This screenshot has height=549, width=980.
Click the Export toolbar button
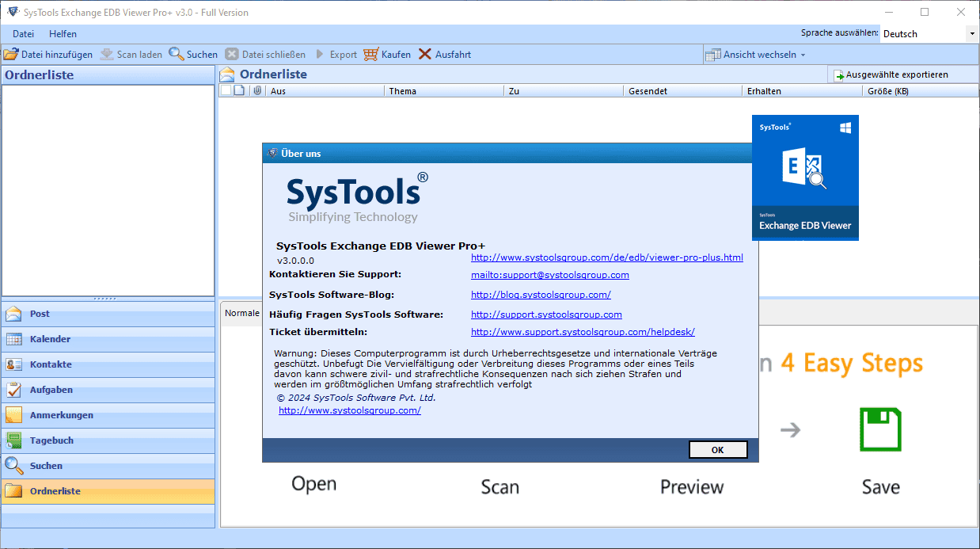click(x=336, y=55)
